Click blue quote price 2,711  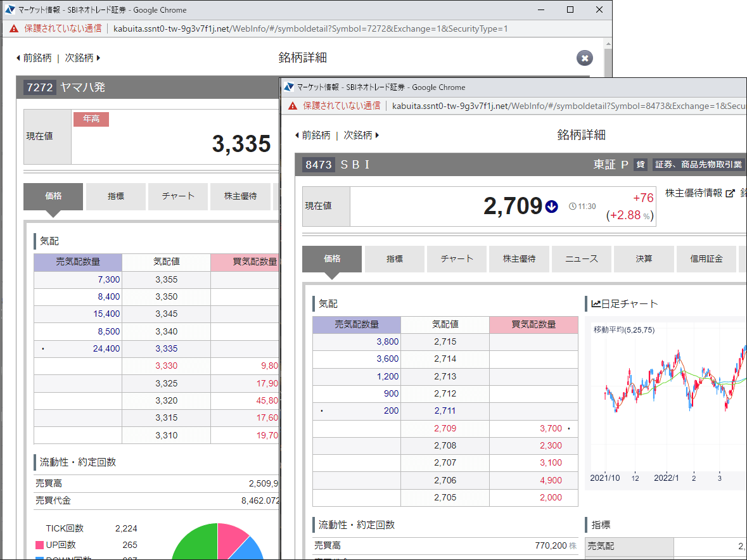(x=445, y=411)
